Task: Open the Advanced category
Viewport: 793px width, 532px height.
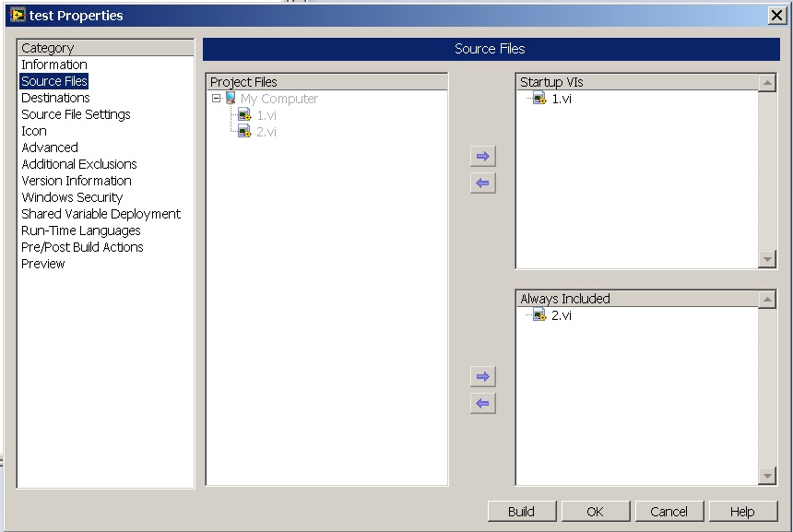Action: tap(50, 148)
